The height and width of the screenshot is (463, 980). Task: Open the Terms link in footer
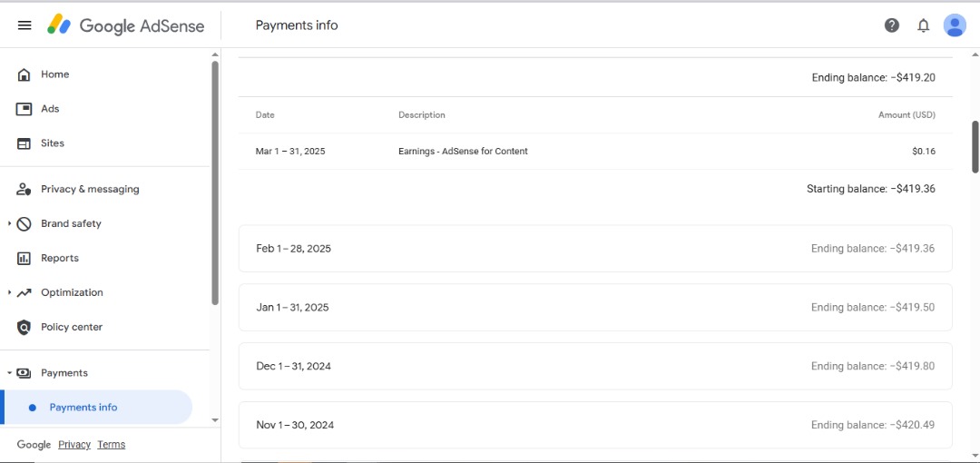click(x=112, y=445)
